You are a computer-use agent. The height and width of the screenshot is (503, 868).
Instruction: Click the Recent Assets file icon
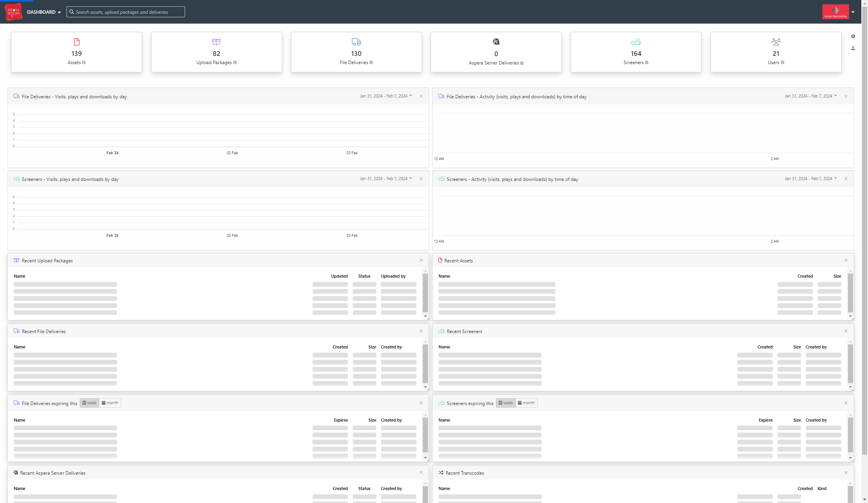pyautogui.click(x=440, y=260)
